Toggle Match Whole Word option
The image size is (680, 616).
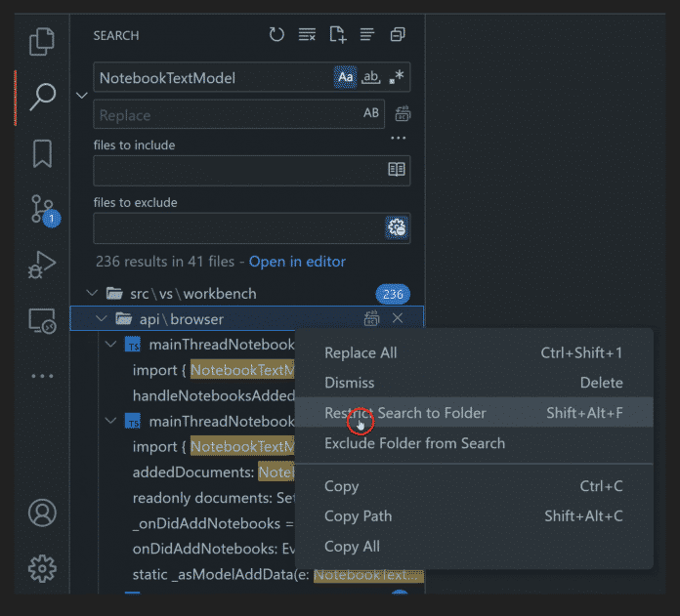point(371,77)
